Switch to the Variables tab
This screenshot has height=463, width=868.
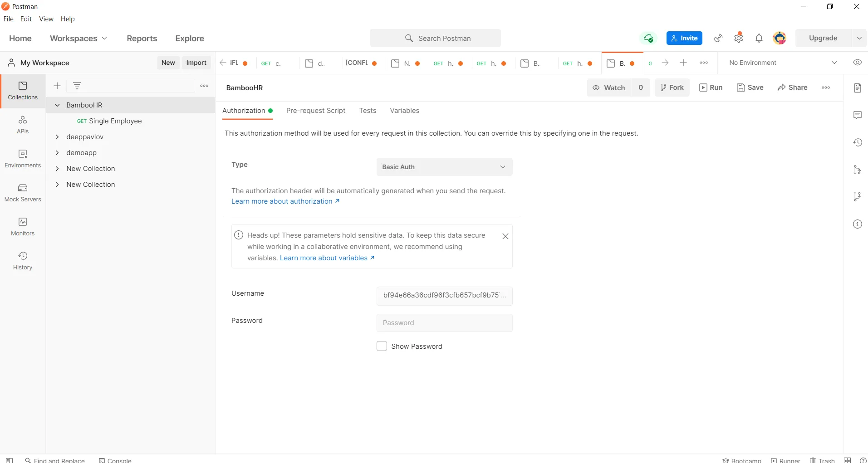coord(405,111)
